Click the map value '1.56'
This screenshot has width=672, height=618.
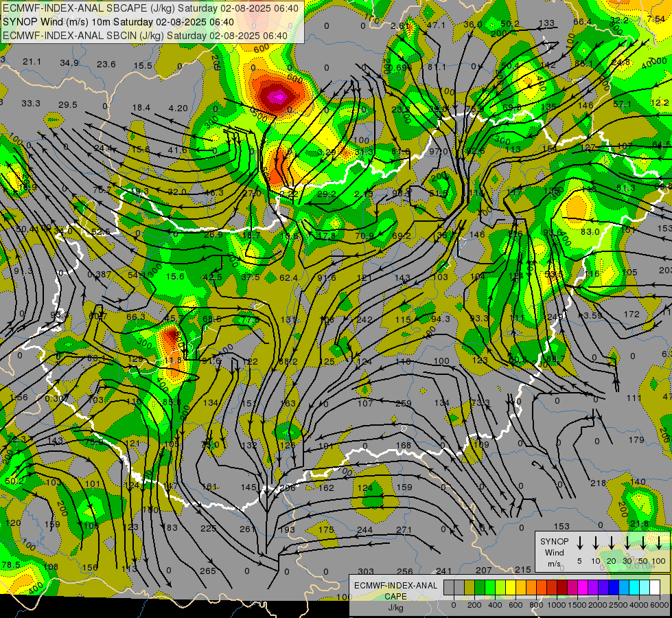[19, 398]
